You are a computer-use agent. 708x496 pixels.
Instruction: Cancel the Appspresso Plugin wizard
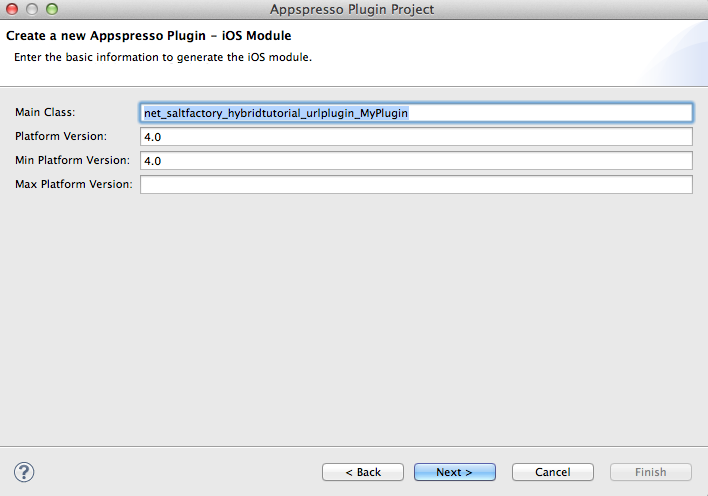point(553,472)
